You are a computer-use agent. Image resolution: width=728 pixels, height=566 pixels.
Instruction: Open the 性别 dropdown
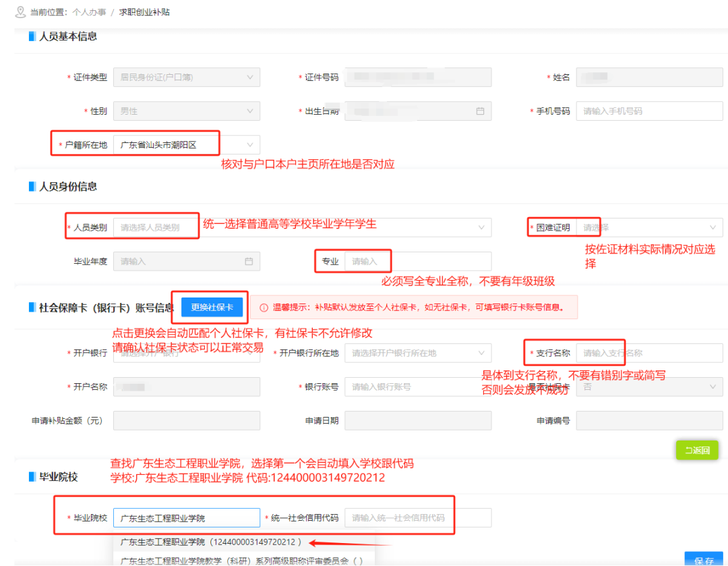[187, 111]
